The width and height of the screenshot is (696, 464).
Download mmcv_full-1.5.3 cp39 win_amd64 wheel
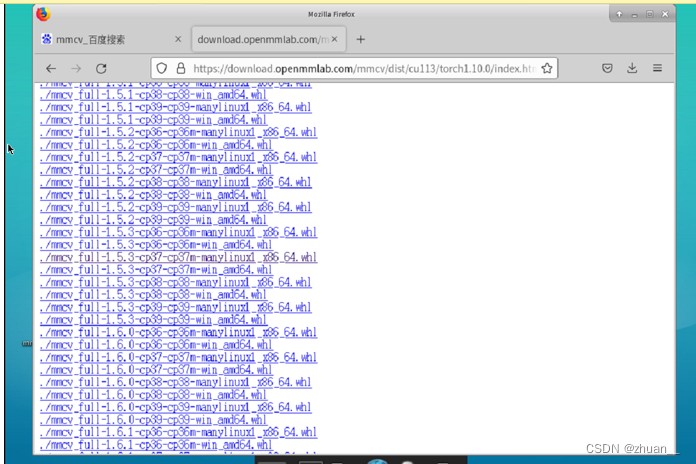(153, 320)
